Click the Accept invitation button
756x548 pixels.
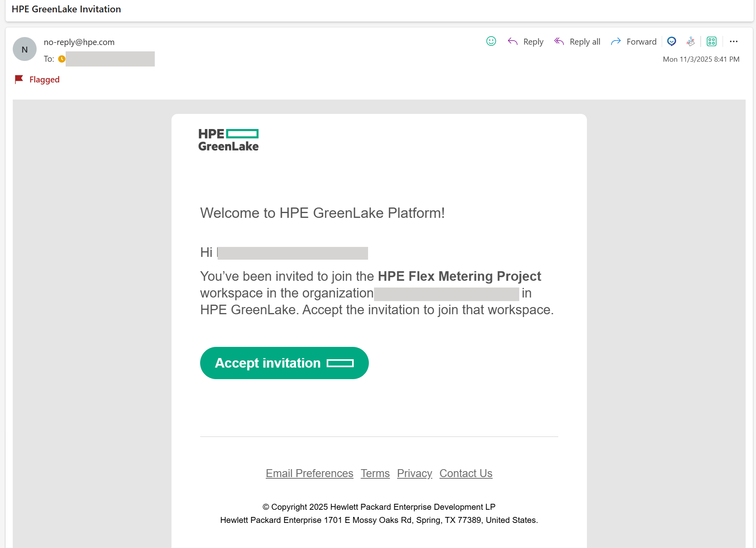(x=284, y=363)
